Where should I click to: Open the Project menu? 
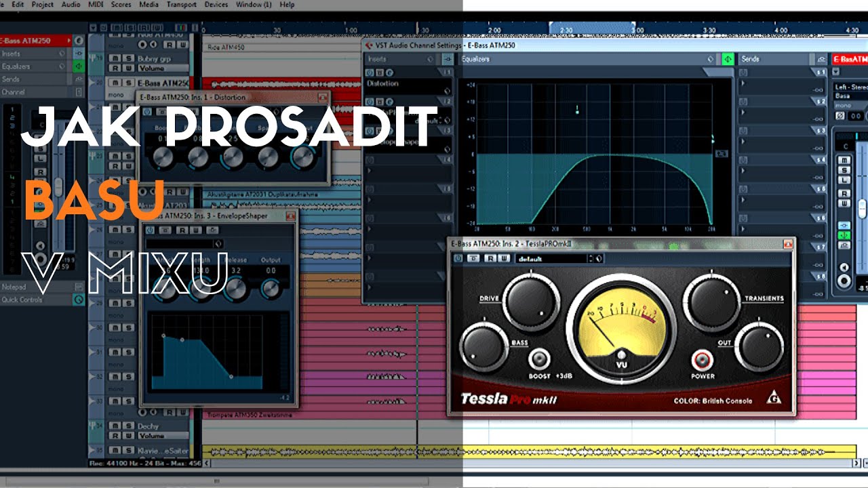tap(42, 4)
